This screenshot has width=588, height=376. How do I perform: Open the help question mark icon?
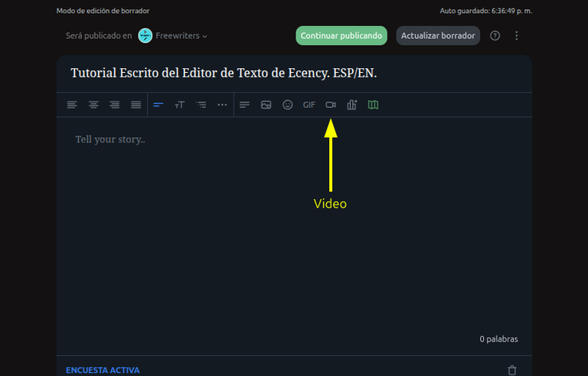495,36
